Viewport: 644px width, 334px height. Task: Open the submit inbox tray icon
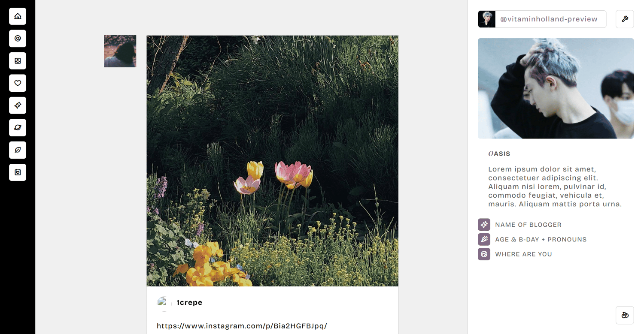(x=18, y=61)
